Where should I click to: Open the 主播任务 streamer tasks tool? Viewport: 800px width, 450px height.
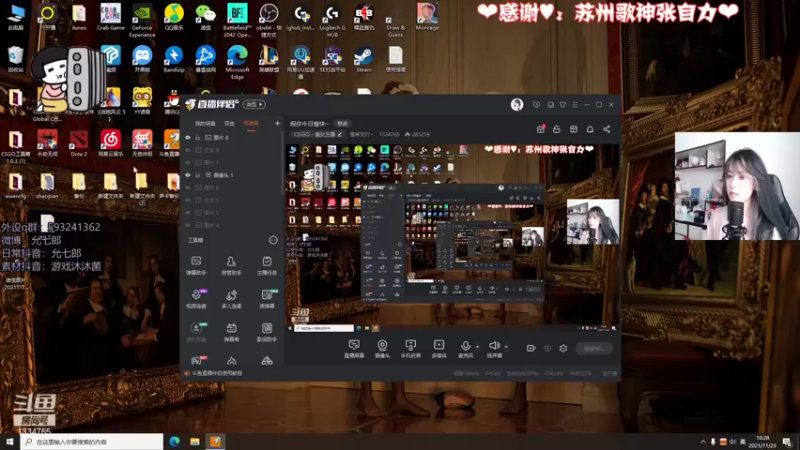tap(266, 265)
